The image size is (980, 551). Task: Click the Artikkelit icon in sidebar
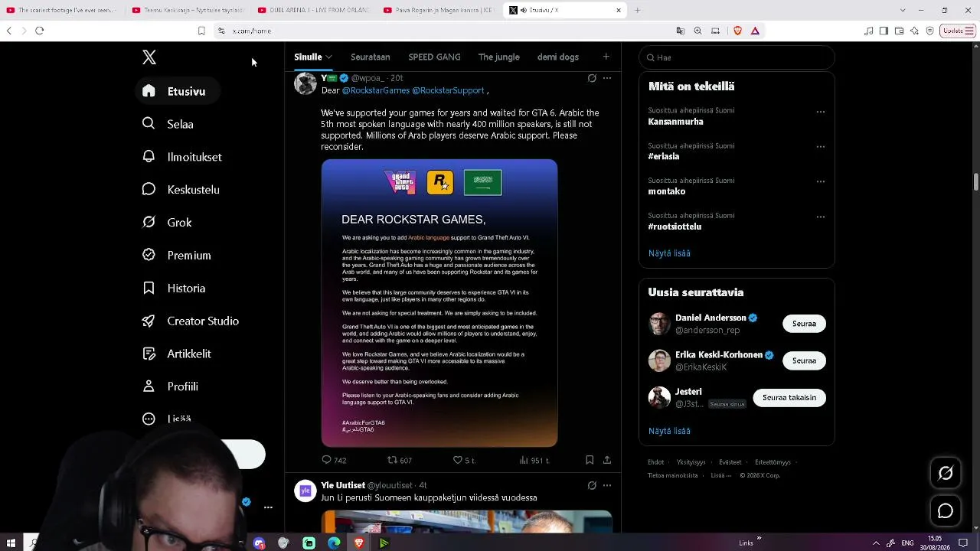[x=149, y=354]
